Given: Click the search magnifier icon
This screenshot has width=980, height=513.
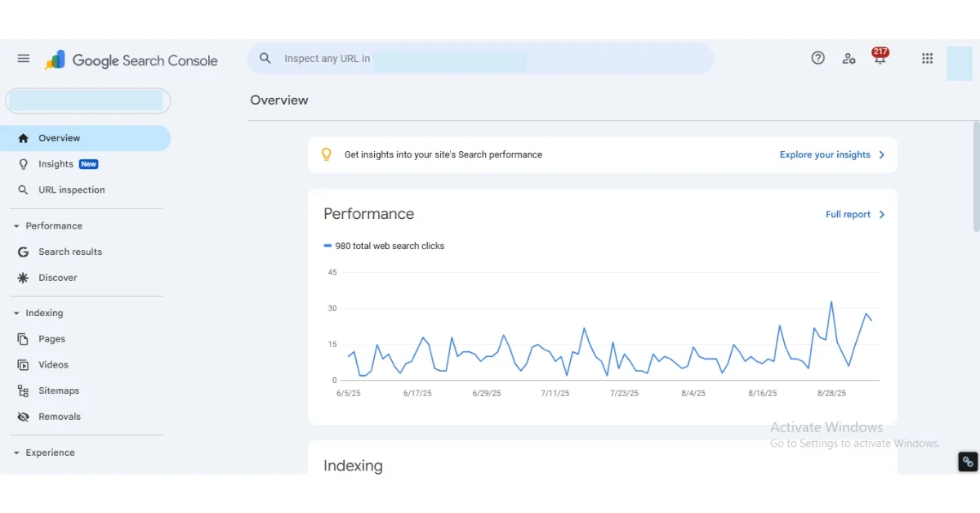Looking at the screenshot, I should click(x=265, y=58).
